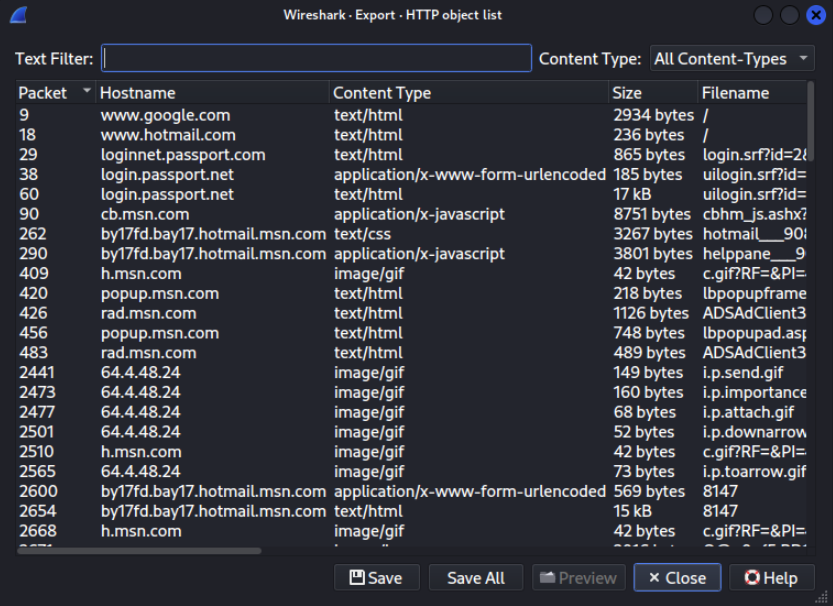Sort by Filename column header
The width and height of the screenshot is (833, 606).
click(750, 93)
